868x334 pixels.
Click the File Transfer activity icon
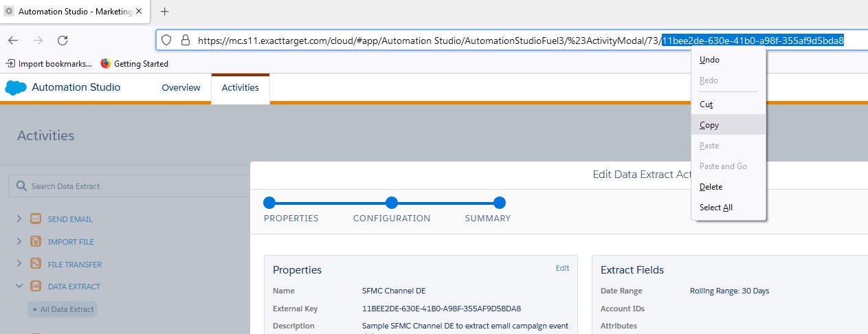point(36,264)
